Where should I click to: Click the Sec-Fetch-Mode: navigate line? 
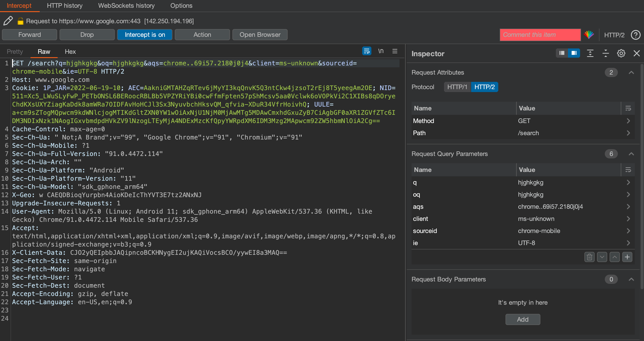[x=59, y=269]
